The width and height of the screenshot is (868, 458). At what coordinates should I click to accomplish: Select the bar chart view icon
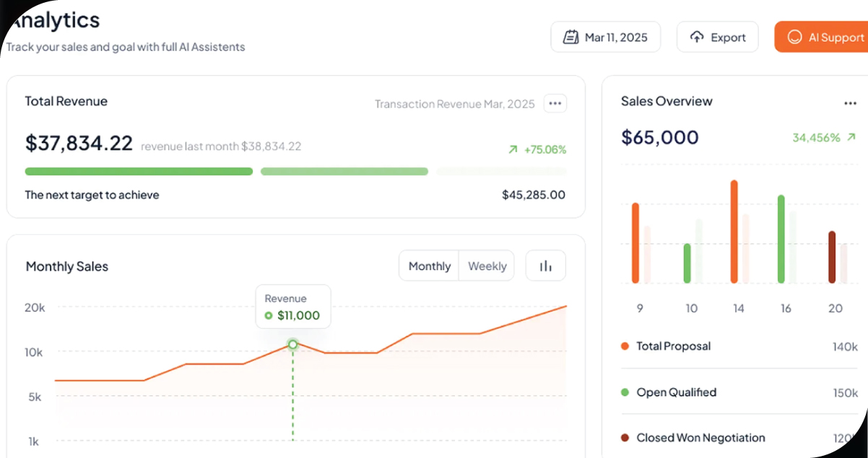545,266
